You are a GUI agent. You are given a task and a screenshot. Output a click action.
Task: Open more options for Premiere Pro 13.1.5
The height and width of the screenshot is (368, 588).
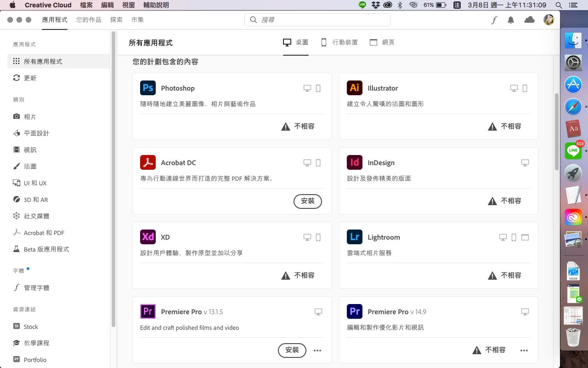[x=317, y=351]
